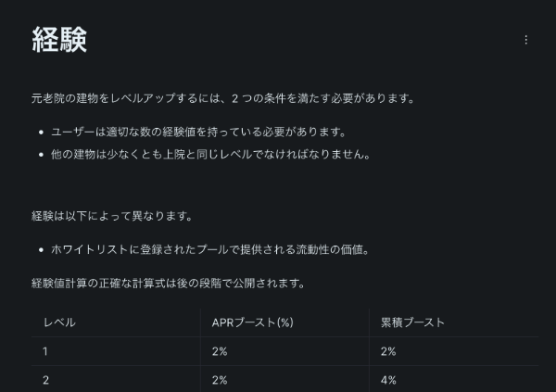Select the level 1 cell in table

click(x=46, y=351)
